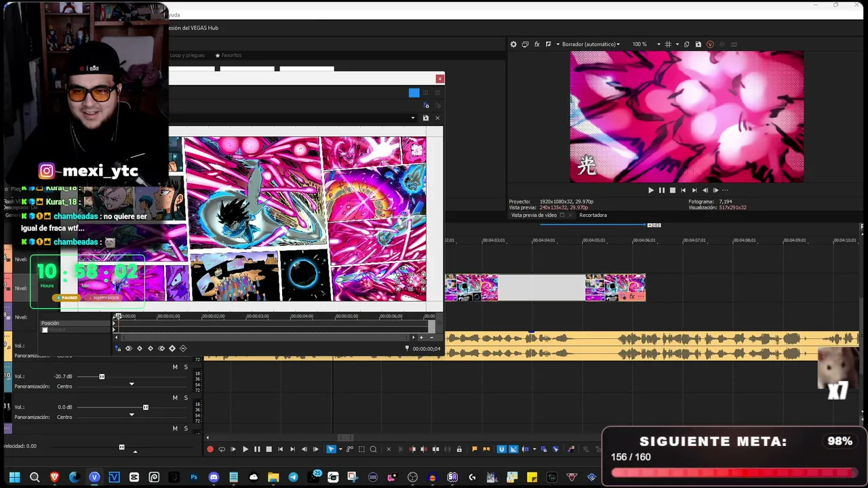
Task: Click the delete keyframe icon
Action: click(x=183, y=348)
